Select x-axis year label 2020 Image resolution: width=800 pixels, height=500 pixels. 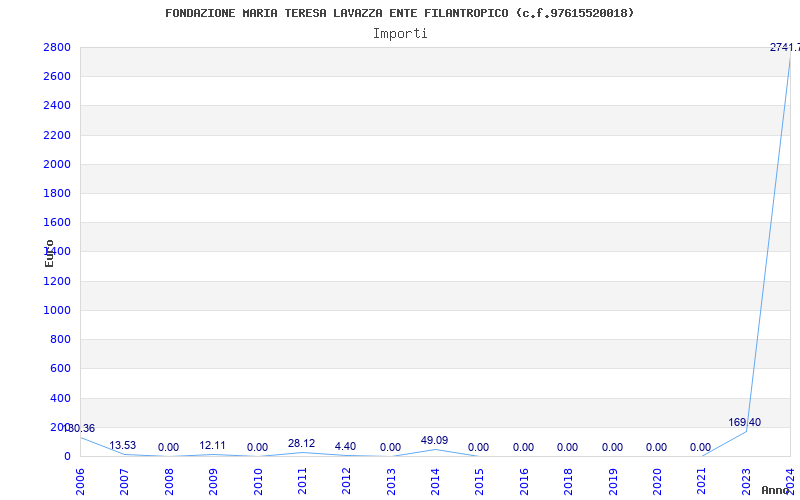pos(658,481)
